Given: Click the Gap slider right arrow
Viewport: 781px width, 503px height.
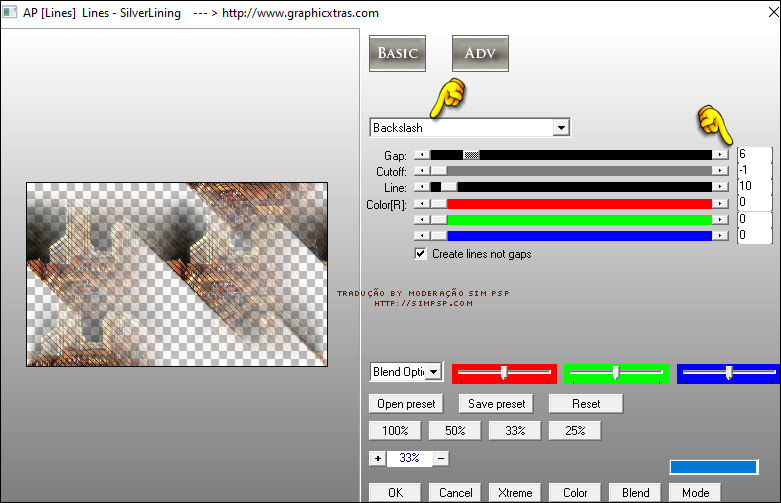Looking at the screenshot, I should 720,155.
